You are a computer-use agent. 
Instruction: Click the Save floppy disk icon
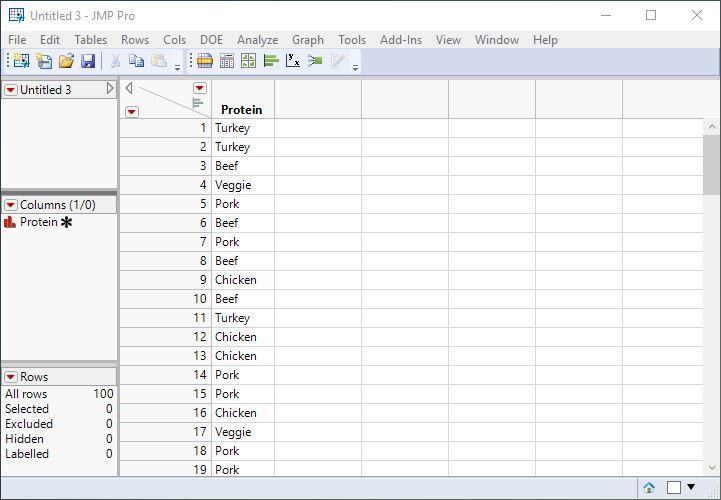tap(88, 61)
